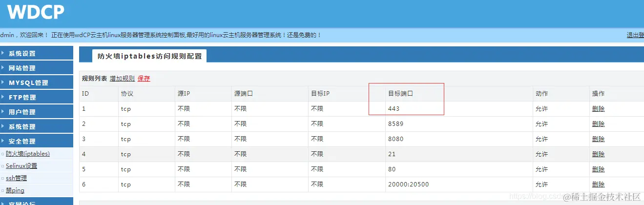The height and width of the screenshot is (205, 644).
Task: Click 允许 action in row 6
Action: 541,184
